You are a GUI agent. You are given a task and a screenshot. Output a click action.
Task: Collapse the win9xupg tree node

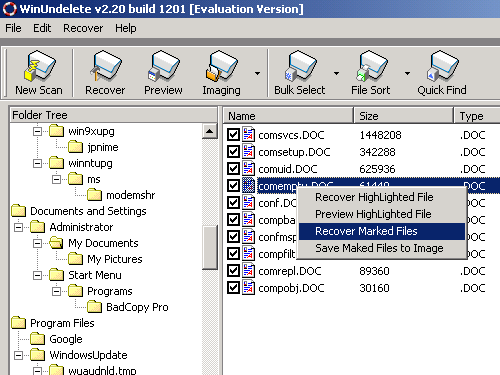[x=37, y=131]
